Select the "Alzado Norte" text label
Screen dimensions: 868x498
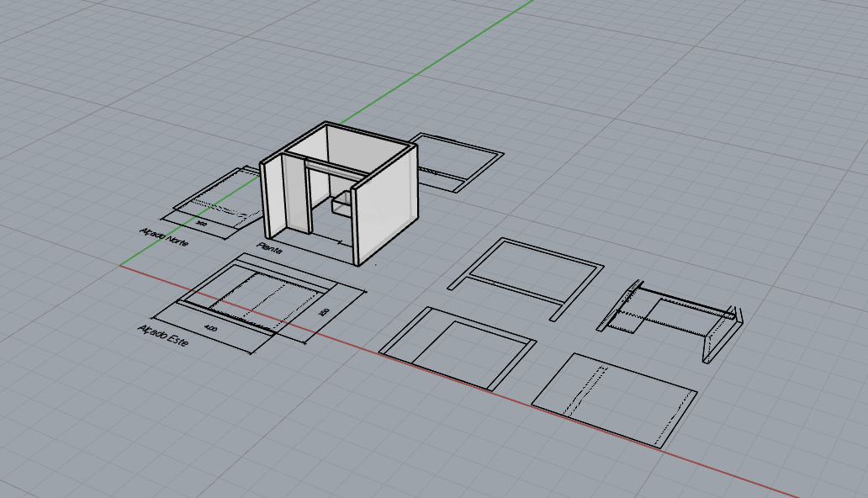point(164,237)
